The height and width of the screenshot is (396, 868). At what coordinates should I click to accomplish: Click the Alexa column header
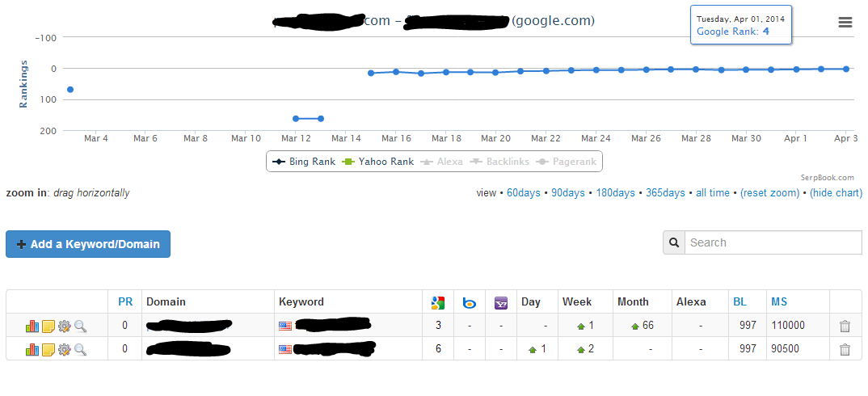point(691,302)
